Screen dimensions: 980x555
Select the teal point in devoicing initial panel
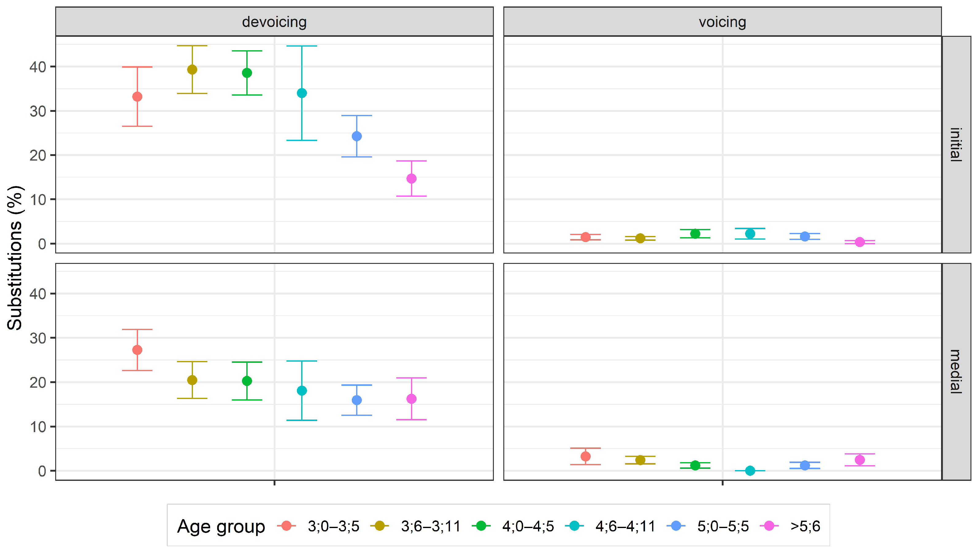coord(302,93)
